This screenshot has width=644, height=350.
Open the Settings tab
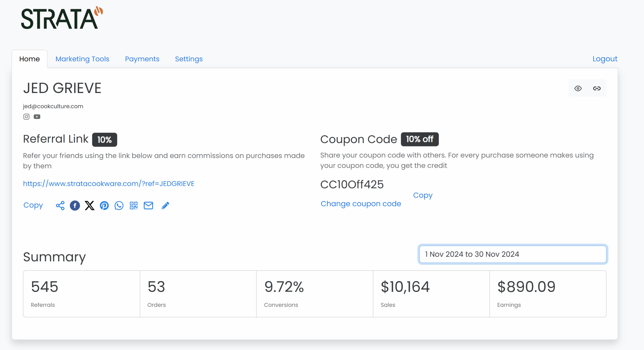tap(189, 59)
